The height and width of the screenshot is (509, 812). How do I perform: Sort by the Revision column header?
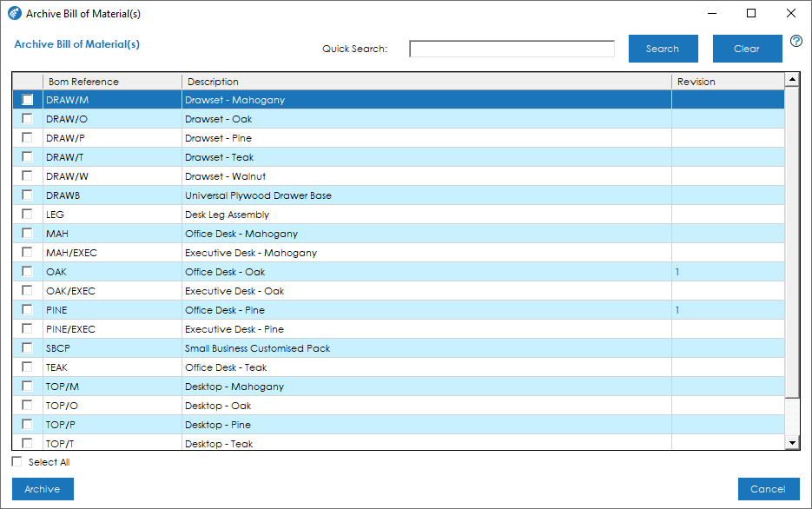click(695, 81)
